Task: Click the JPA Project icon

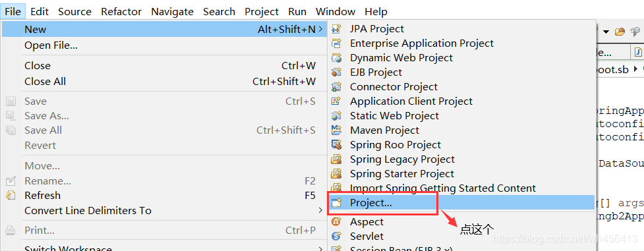Action: (x=336, y=29)
